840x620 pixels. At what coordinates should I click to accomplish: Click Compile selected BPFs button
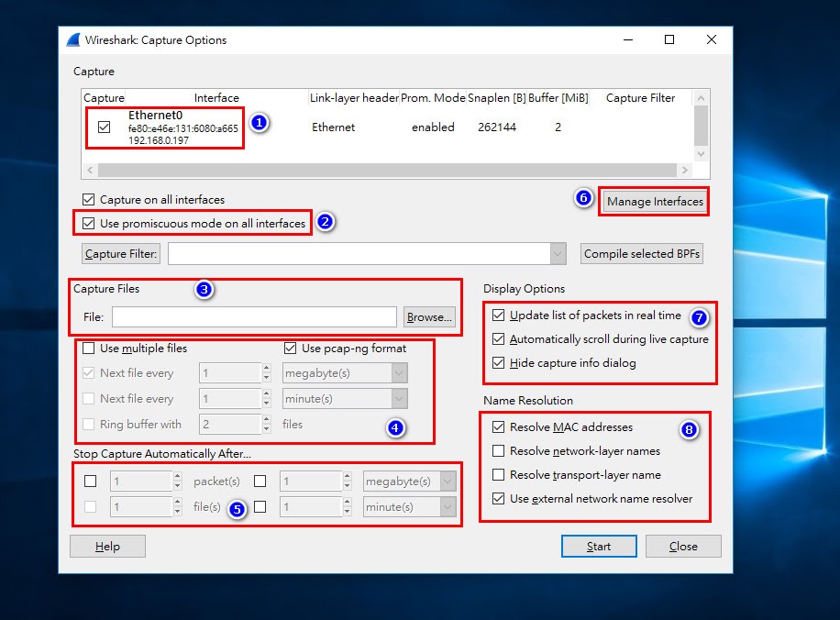(642, 253)
